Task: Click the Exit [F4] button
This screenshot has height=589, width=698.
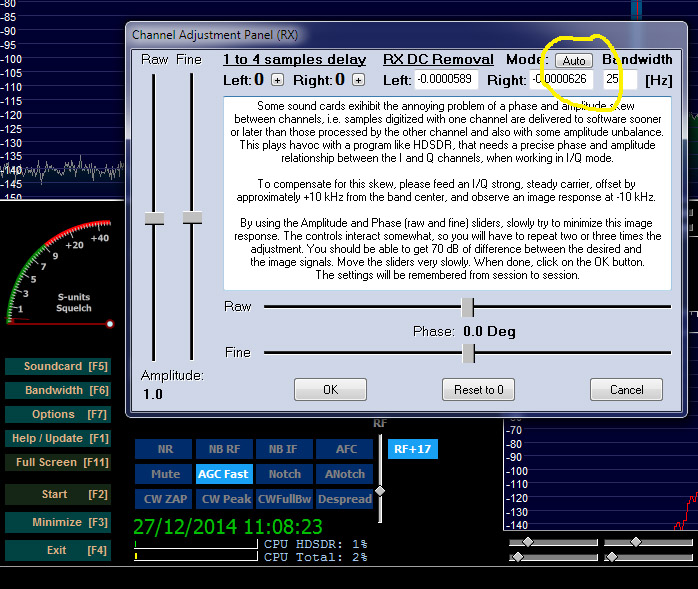Action: [x=58, y=550]
